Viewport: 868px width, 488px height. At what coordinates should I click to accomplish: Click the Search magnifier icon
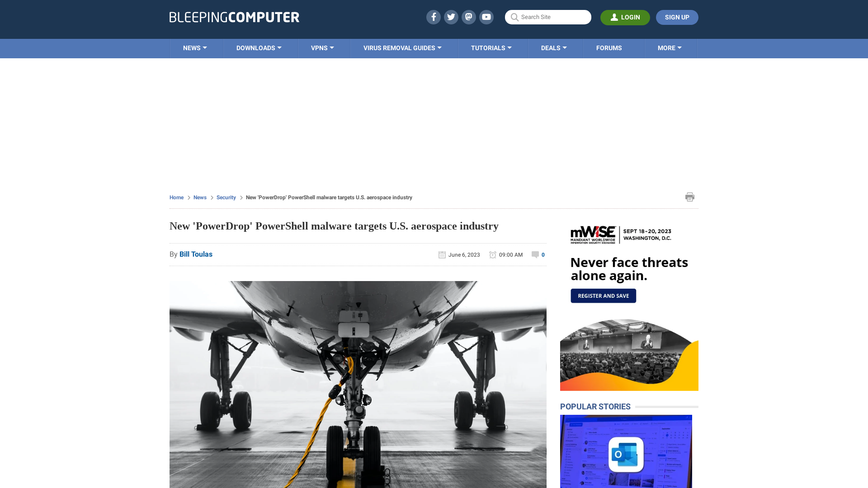(514, 17)
